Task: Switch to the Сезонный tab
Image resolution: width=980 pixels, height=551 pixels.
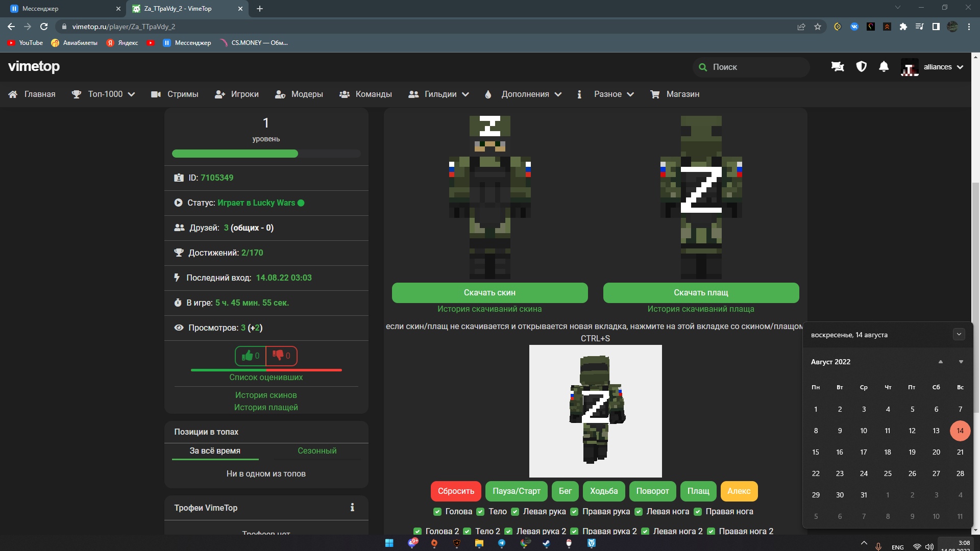Action: tap(317, 451)
